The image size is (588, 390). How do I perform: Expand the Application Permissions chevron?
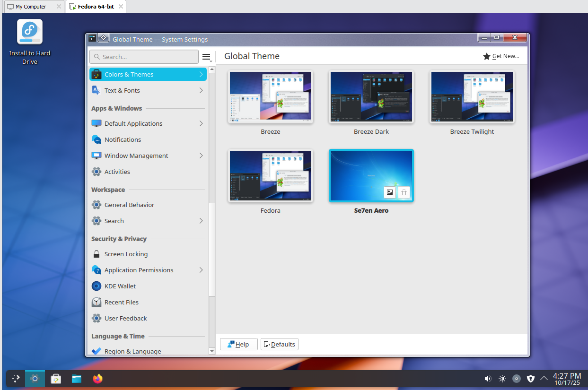click(201, 270)
